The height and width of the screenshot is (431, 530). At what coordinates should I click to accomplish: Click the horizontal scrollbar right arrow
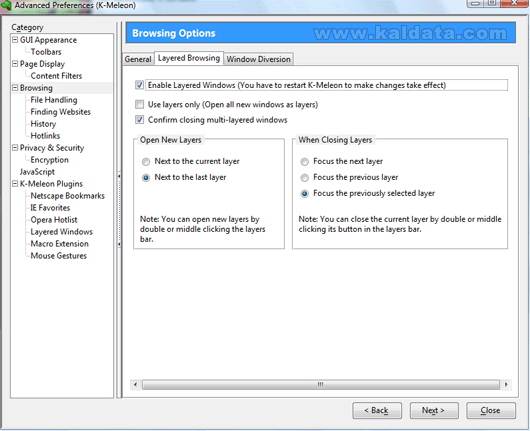[x=506, y=384]
